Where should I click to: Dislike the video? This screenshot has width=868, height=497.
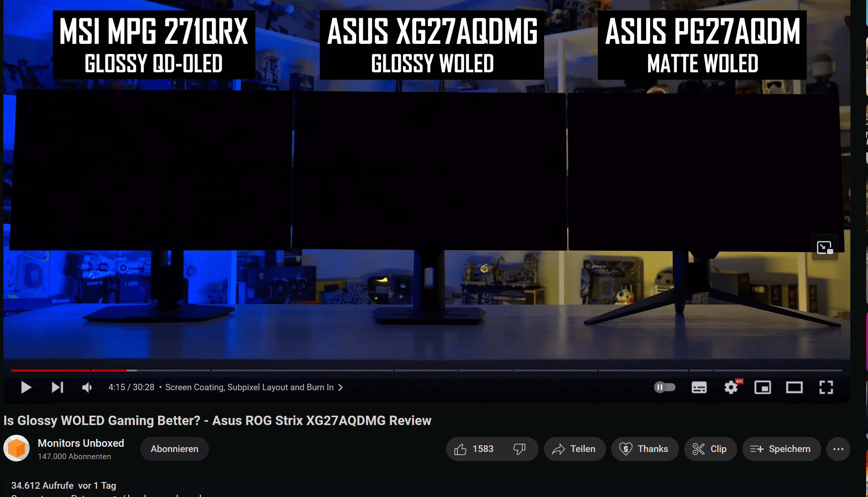(520, 449)
